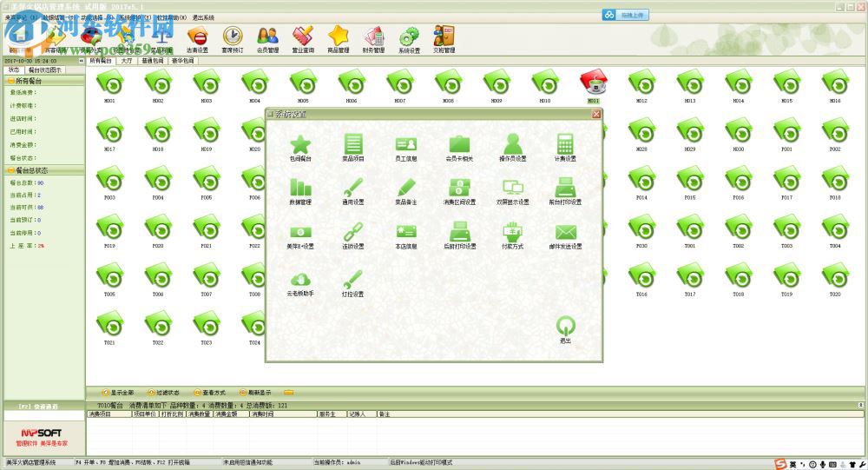The width and height of the screenshot is (868, 470).
Task: Open 会员管理 toolbar icon
Action: point(267,39)
